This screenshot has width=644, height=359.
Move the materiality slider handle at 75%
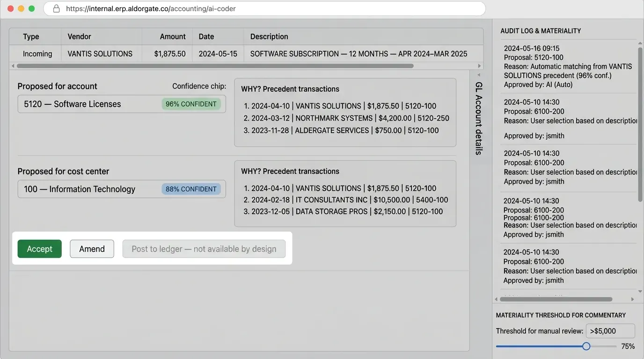pyautogui.click(x=586, y=346)
